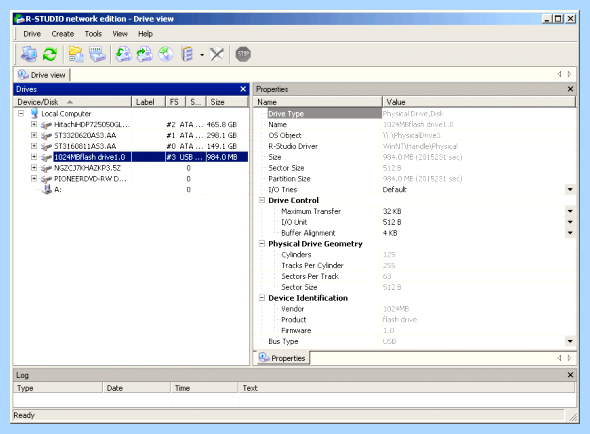This screenshot has height=434, width=590.
Task: Open the View menu
Action: [x=120, y=34]
